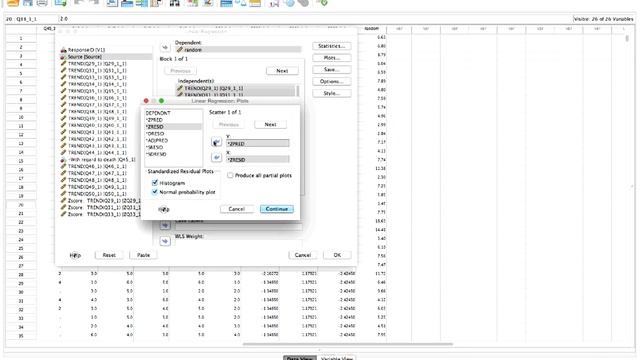Click Help icon in Plots dialog
Viewport: 640px width, 360px height.
[164, 209]
